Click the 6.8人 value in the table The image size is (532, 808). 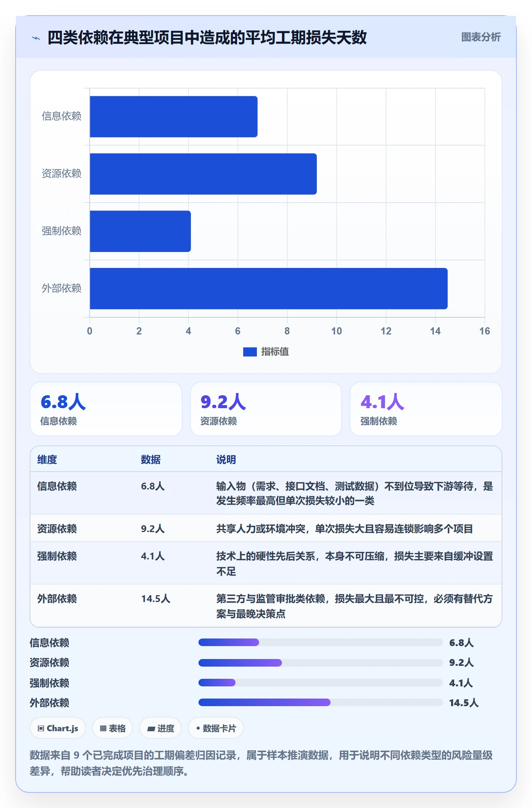click(153, 486)
